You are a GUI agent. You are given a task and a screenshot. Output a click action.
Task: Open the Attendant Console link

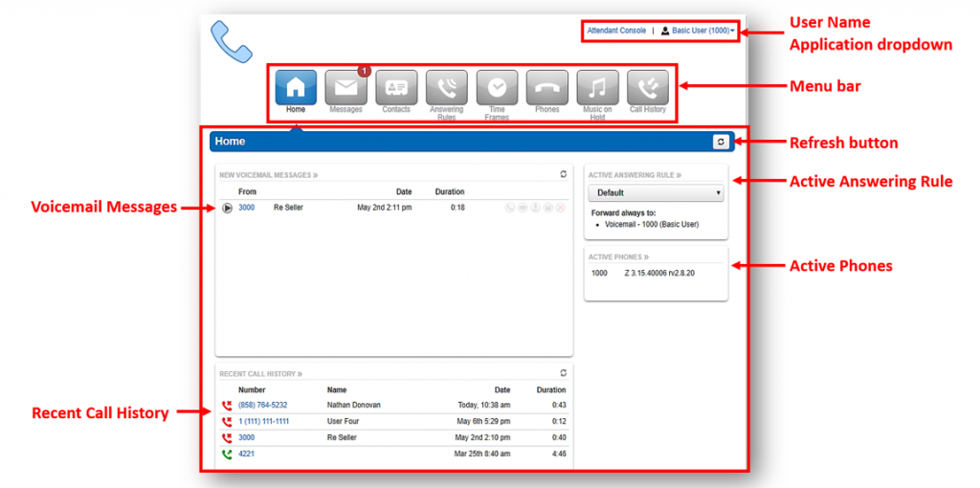(x=616, y=31)
